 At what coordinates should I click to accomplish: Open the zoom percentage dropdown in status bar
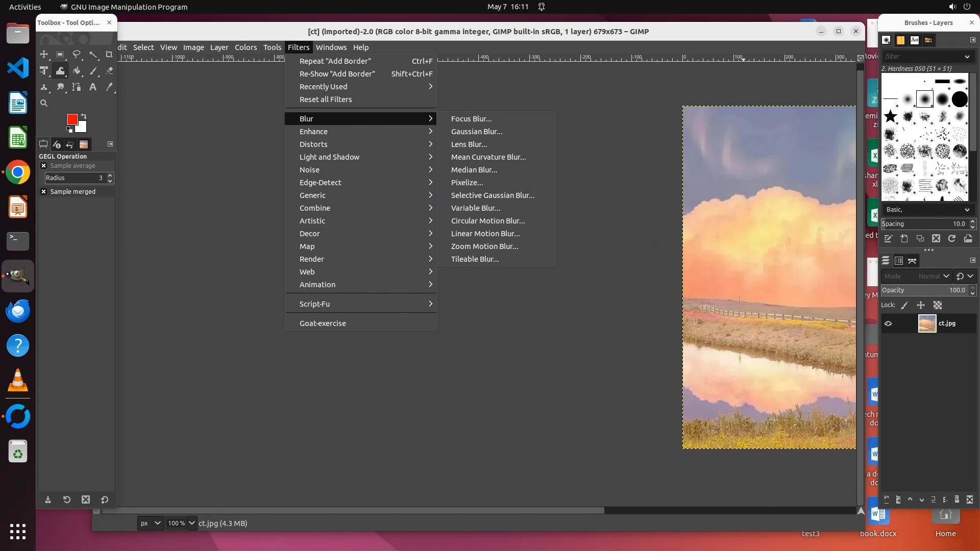(x=191, y=523)
